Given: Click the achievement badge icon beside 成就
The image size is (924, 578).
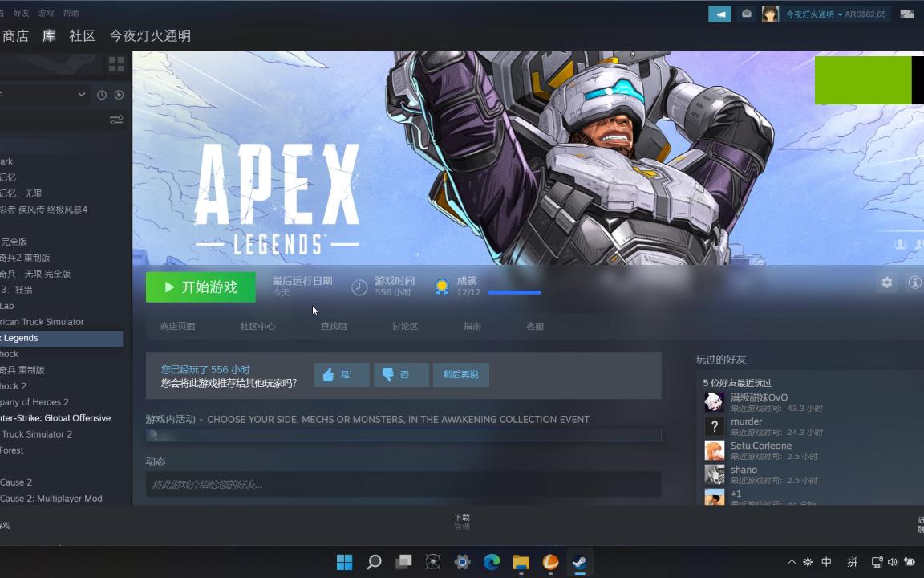Looking at the screenshot, I should click(442, 286).
